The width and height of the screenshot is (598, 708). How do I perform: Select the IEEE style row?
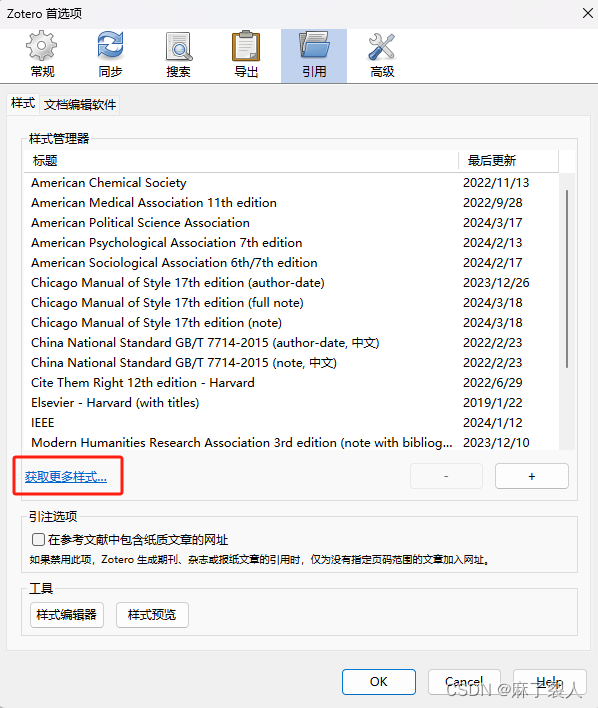pos(291,423)
